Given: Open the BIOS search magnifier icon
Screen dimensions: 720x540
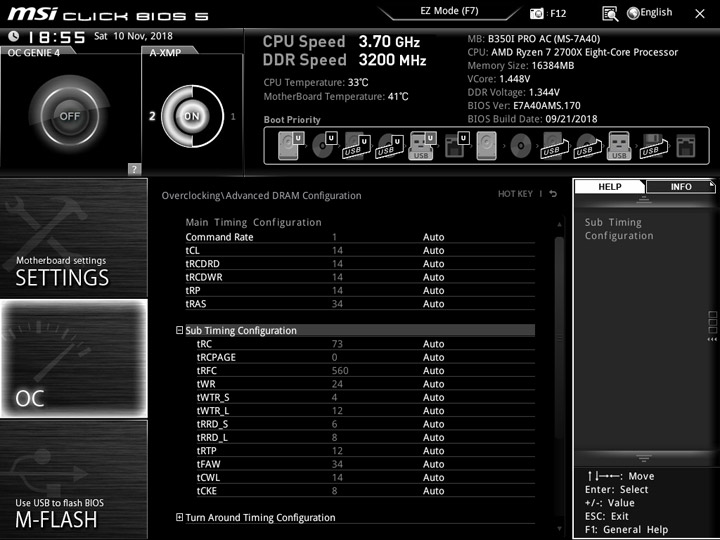Looking at the screenshot, I should tap(610, 14).
